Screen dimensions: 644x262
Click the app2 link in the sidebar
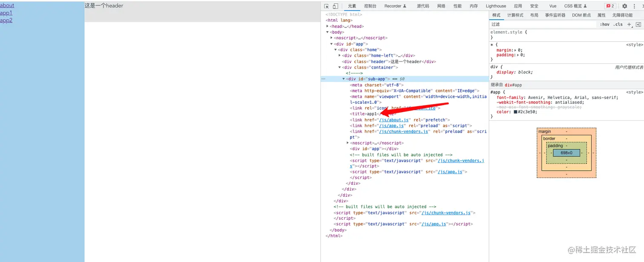(x=6, y=20)
